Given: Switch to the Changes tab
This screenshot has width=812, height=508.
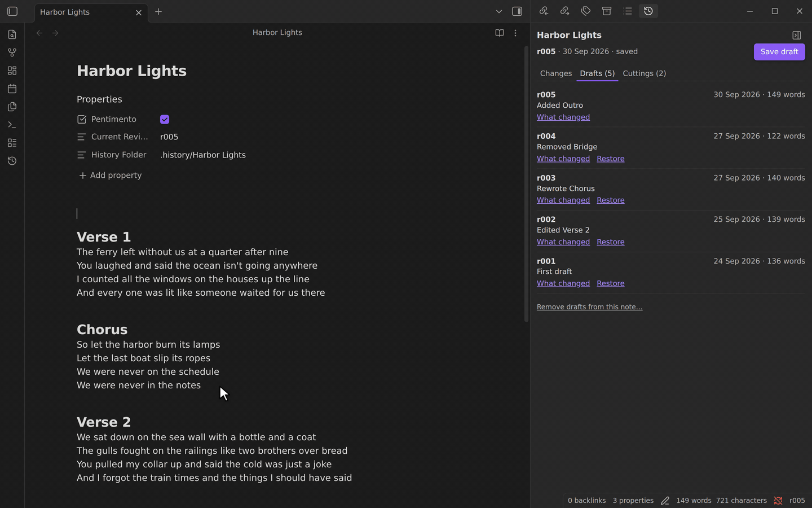Looking at the screenshot, I should pos(556,73).
